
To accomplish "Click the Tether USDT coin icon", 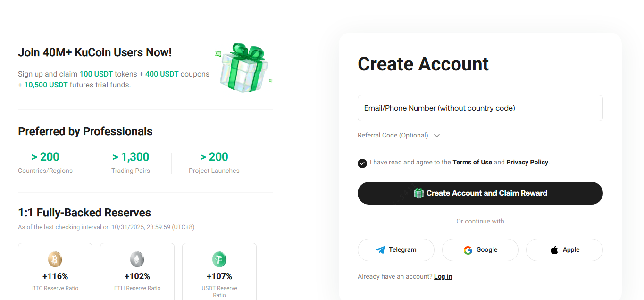I will 219,259.
